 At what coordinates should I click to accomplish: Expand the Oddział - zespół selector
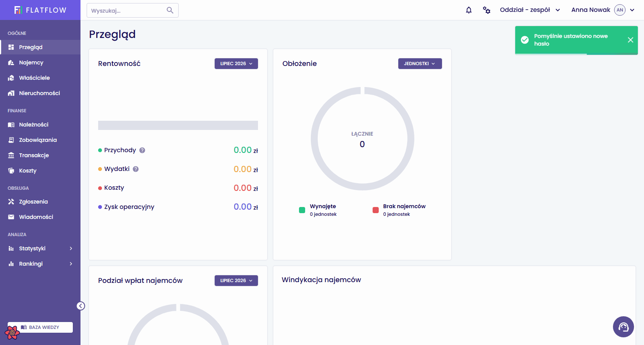click(x=530, y=10)
